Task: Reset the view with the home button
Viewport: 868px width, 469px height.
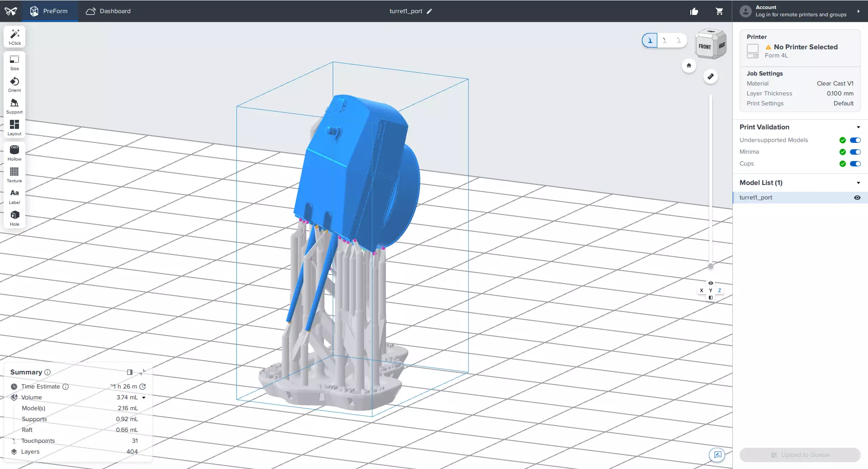Action: point(689,66)
